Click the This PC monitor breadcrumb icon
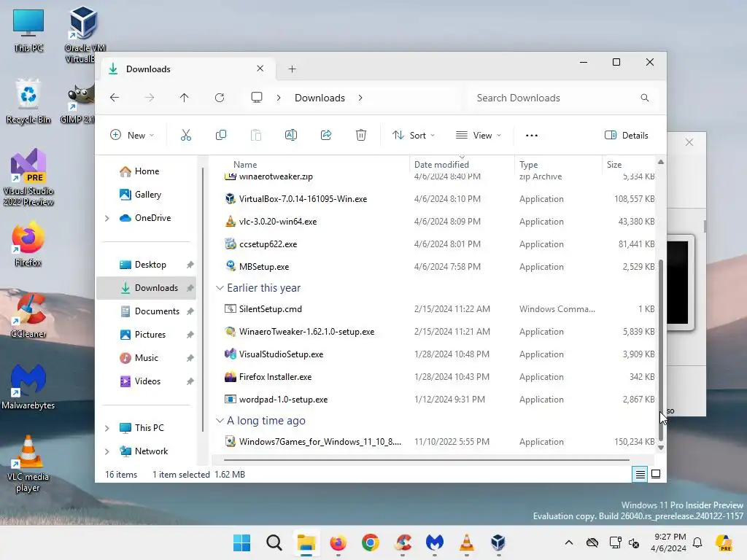 pos(257,98)
